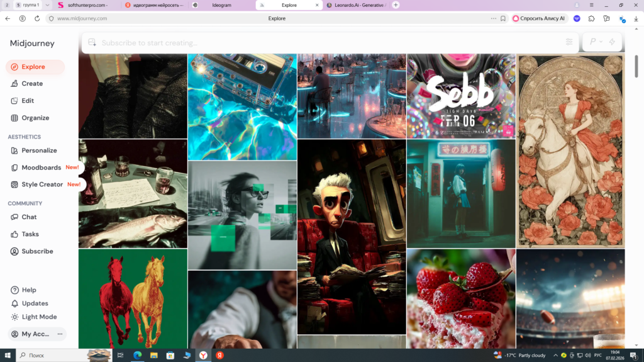
Task: Click the Style Creator icon
Action: pos(14,184)
